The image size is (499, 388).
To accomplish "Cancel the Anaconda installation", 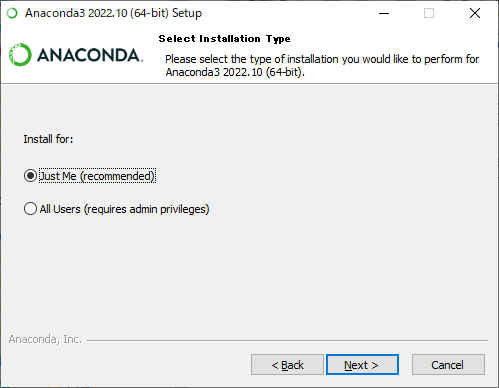I will tap(448, 365).
